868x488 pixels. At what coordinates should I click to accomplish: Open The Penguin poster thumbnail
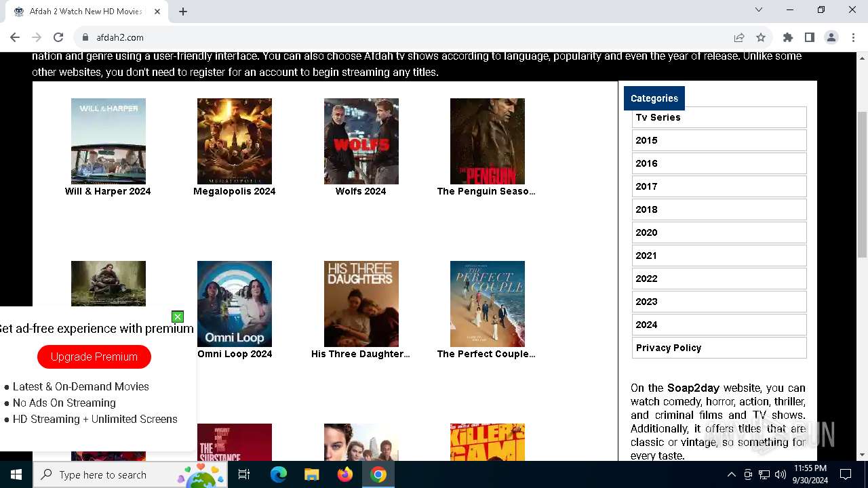(488, 141)
